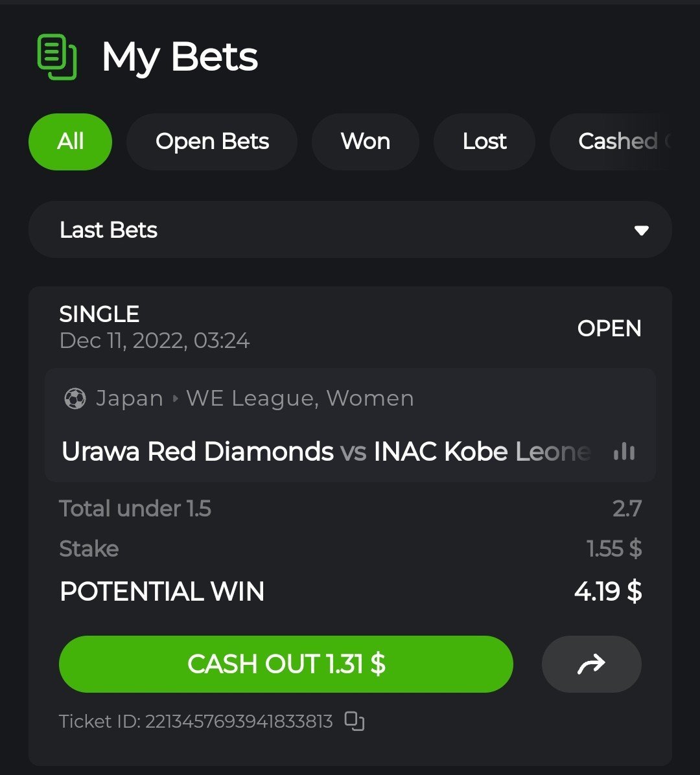Click the My Bets heading
Image resolution: width=700 pixels, height=775 pixels.
tap(180, 57)
